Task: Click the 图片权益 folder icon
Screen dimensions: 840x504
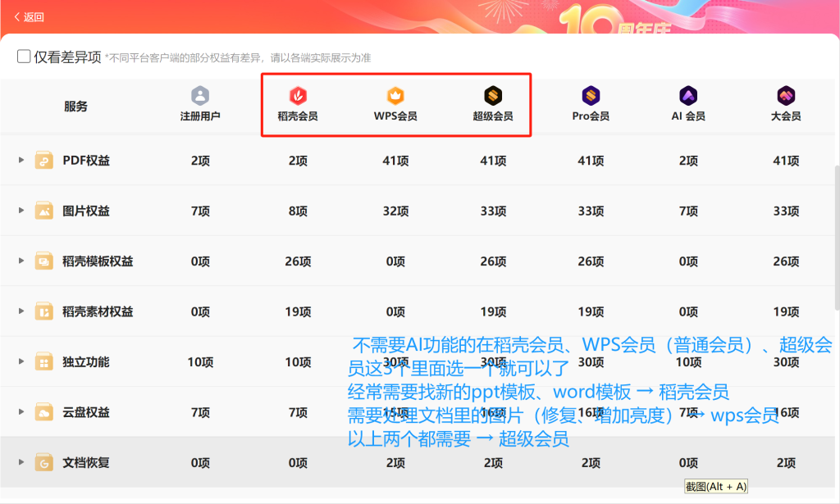Action: 44,211
